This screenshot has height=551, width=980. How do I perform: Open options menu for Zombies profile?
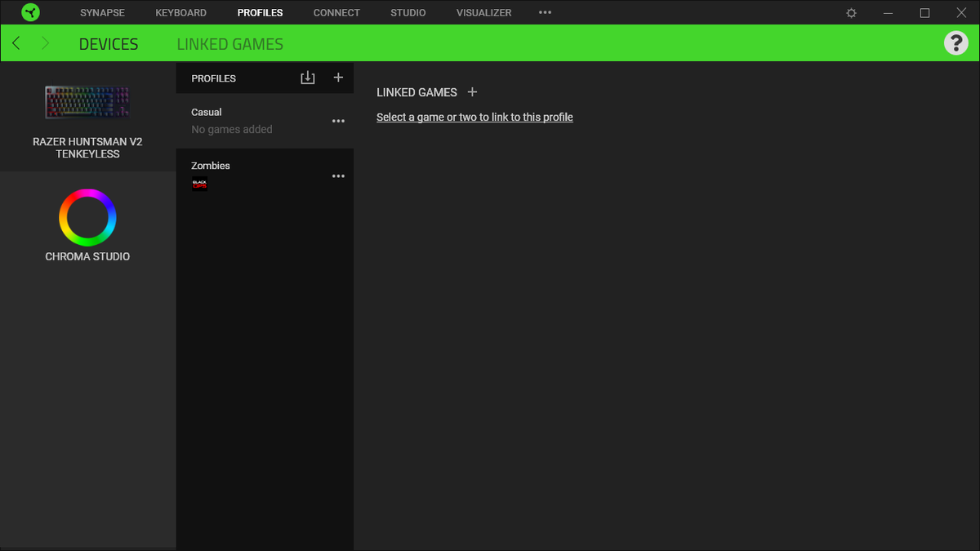point(338,176)
